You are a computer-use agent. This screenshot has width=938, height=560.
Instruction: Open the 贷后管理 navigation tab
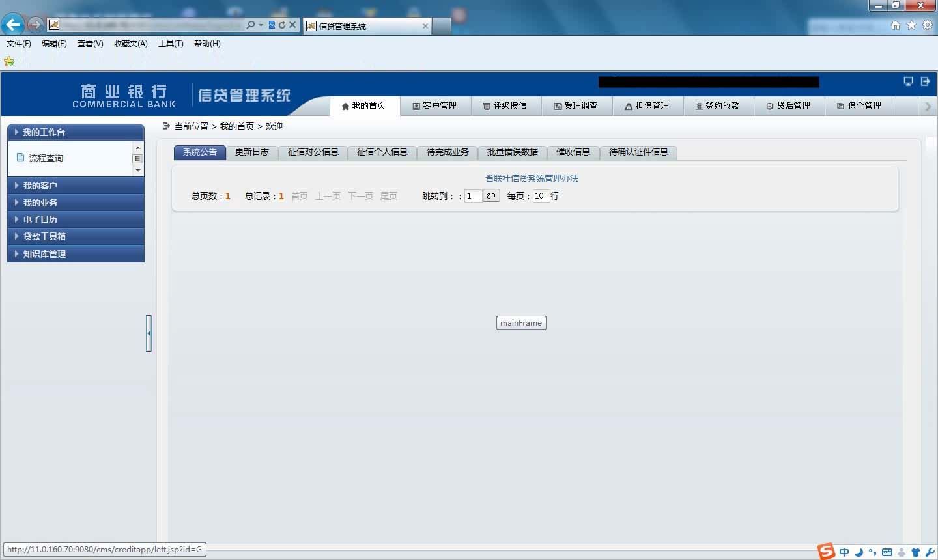pyautogui.click(x=789, y=105)
